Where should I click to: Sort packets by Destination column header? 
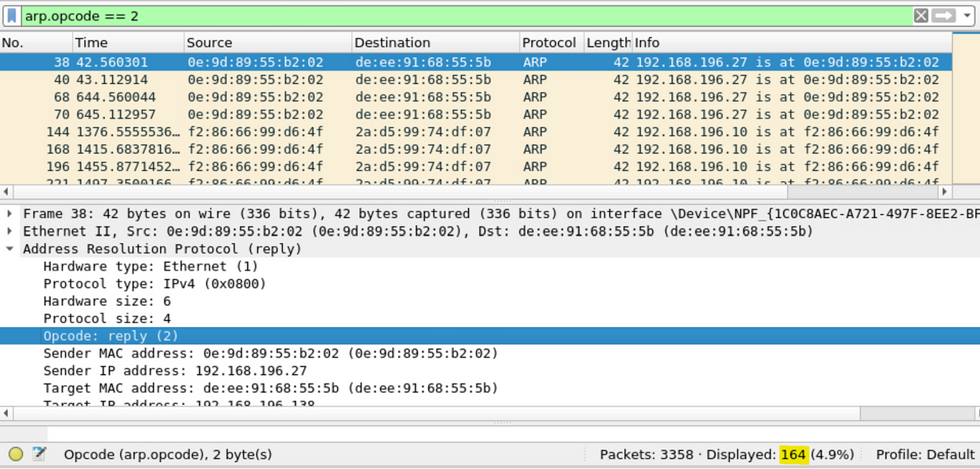[x=435, y=42]
